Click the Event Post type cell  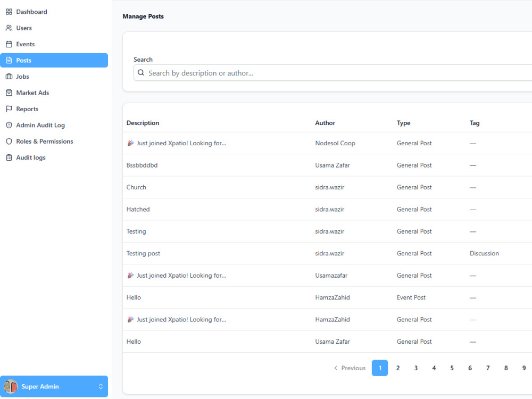(411, 297)
